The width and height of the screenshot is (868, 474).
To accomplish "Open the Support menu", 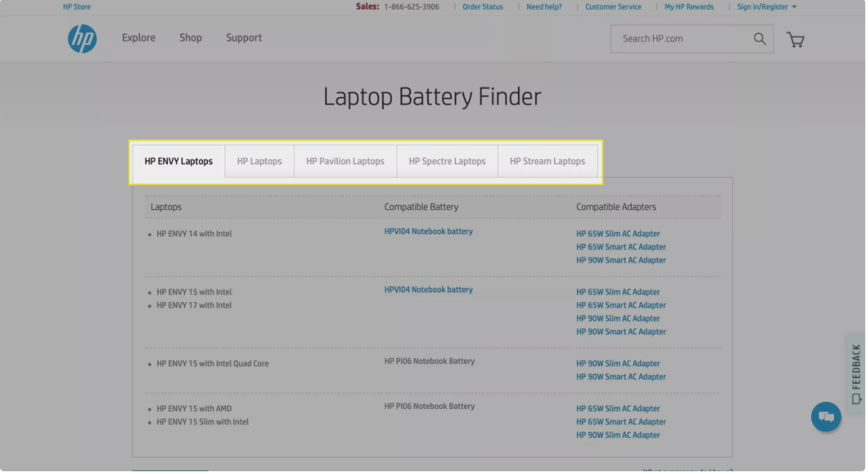I will click(x=243, y=38).
